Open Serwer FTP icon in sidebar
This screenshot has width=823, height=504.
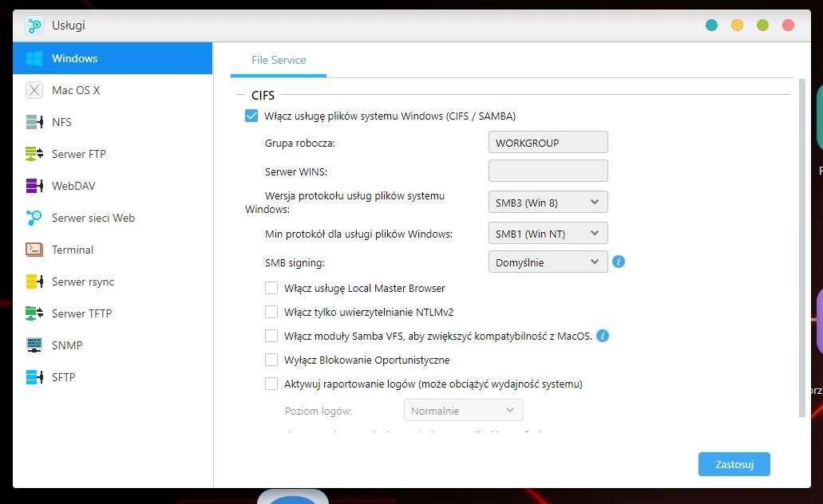[34, 154]
